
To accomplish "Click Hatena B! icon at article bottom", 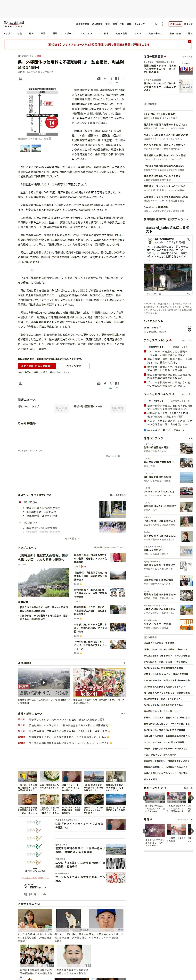I will 117,384.
